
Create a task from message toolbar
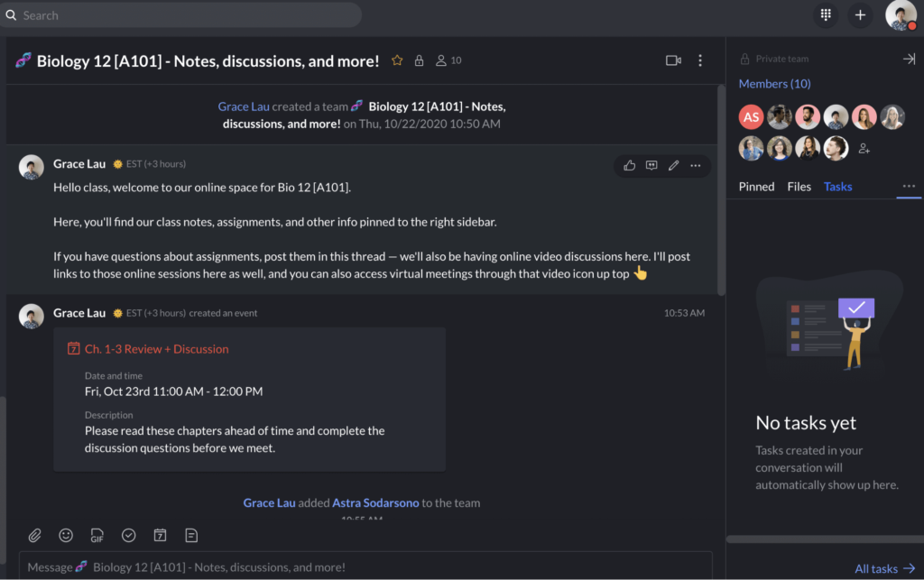[129, 535]
